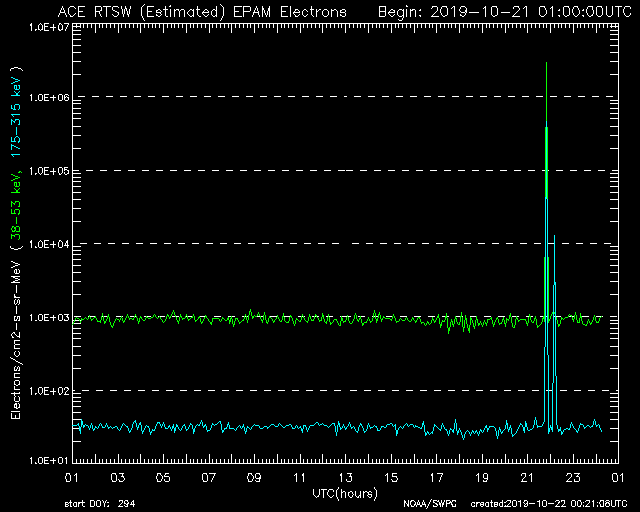
Task: Click the ACE RTSW EPAM Electrons chart title
Action: [x=202, y=11]
